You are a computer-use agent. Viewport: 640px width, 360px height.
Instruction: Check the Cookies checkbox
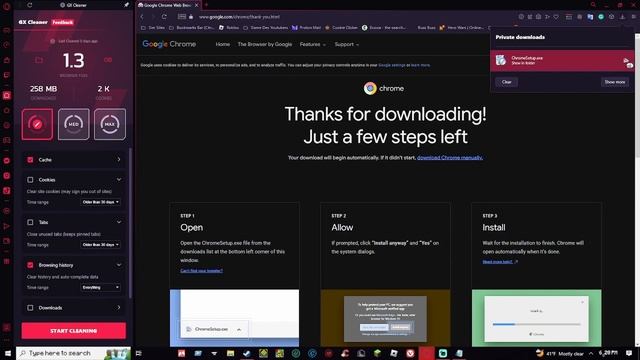click(30, 180)
